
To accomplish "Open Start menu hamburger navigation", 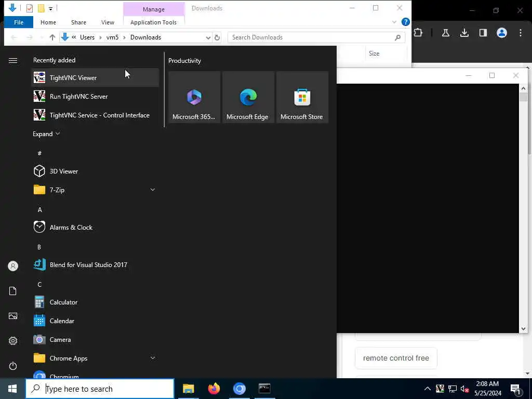I will tap(13, 60).
